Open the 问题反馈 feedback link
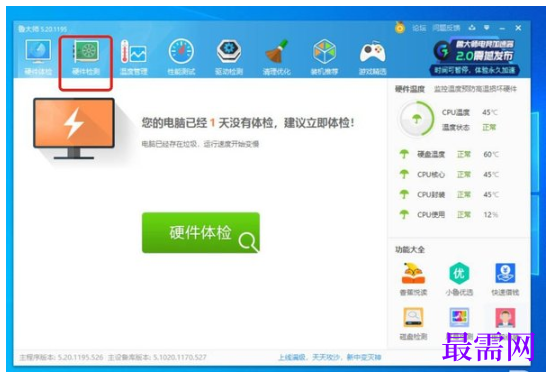The height and width of the screenshot is (378, 554). pyautogui.click(x=446, y=28)
